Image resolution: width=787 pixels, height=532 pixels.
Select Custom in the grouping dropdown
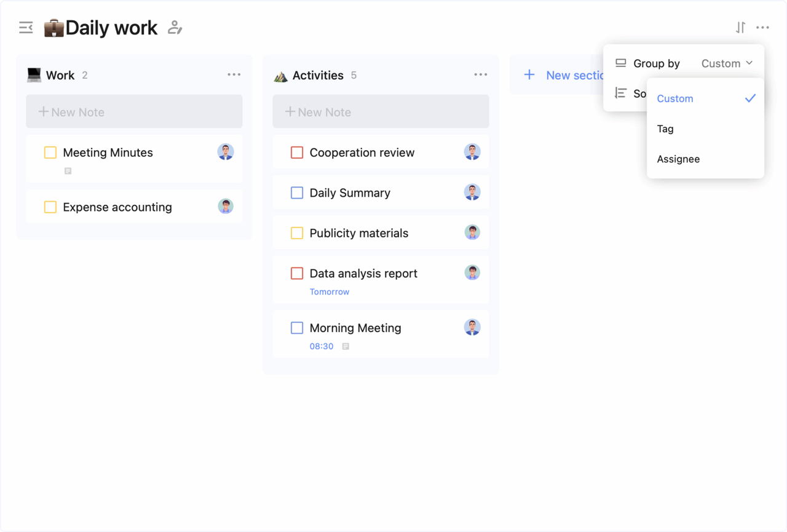tap(675, 98)
